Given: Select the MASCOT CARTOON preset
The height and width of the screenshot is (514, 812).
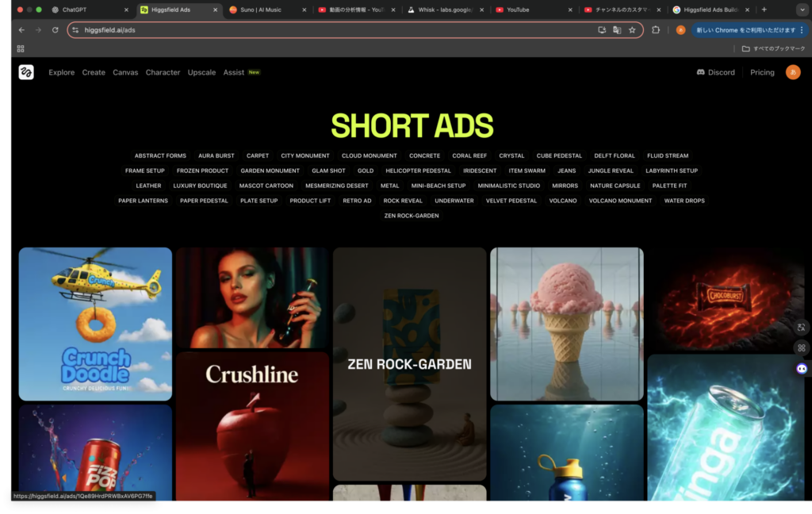Looking at the screenshot, I should [x=266, y=186].
